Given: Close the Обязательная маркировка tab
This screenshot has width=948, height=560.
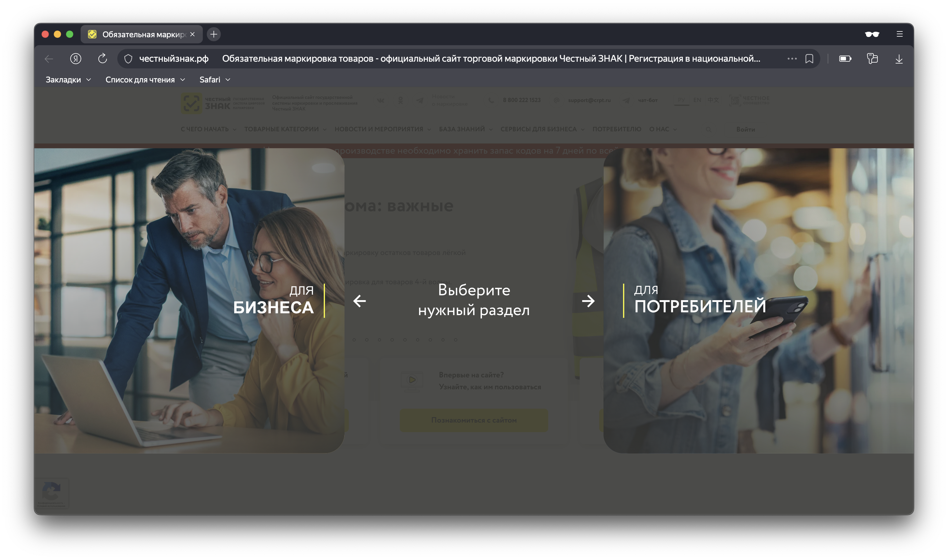Looking at the screenshot, I should click(x=192, y=34).
